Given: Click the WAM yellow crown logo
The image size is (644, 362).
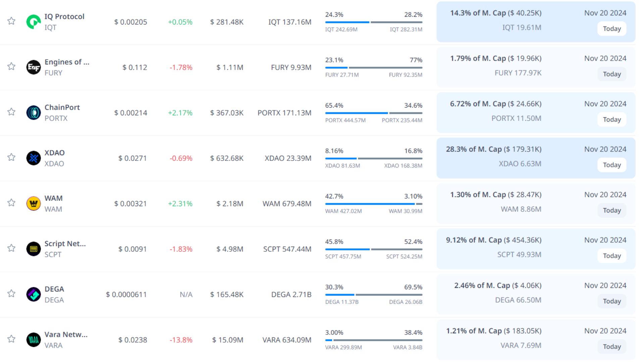Looking at the screenshot, I should [x=34, y=203].
